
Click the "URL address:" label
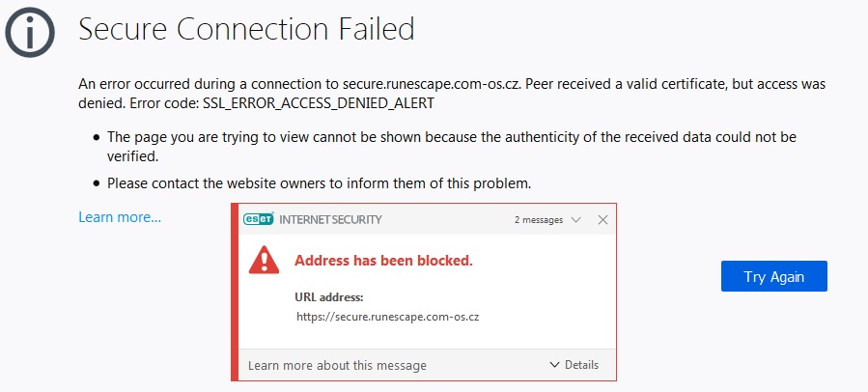[328, 296]
